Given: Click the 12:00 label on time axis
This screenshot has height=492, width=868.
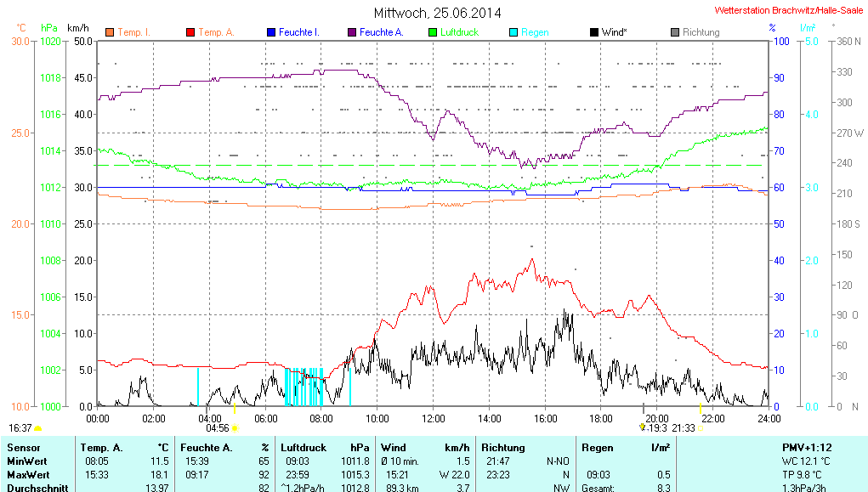Looking at the screenshot, I should [434, 417].
